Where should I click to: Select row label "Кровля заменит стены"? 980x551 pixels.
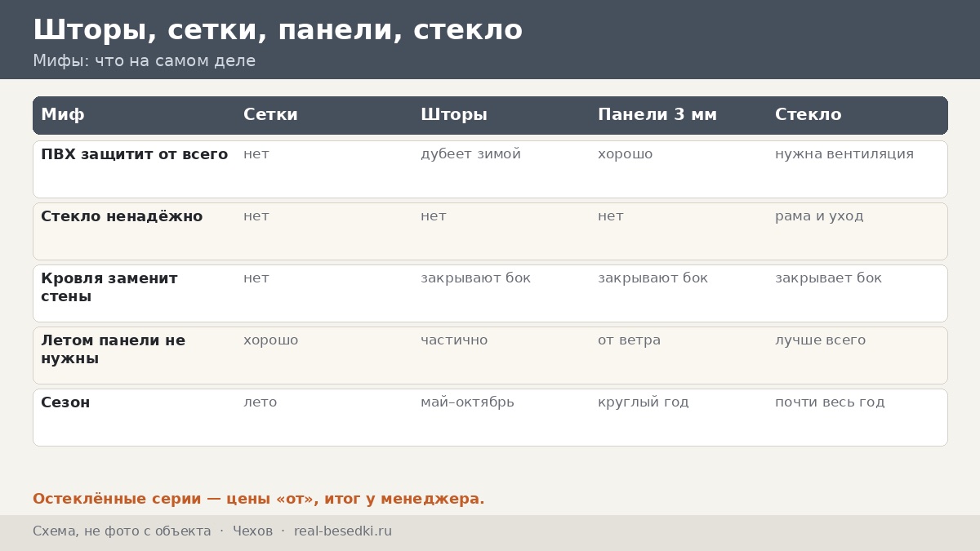tap(109, 287)
